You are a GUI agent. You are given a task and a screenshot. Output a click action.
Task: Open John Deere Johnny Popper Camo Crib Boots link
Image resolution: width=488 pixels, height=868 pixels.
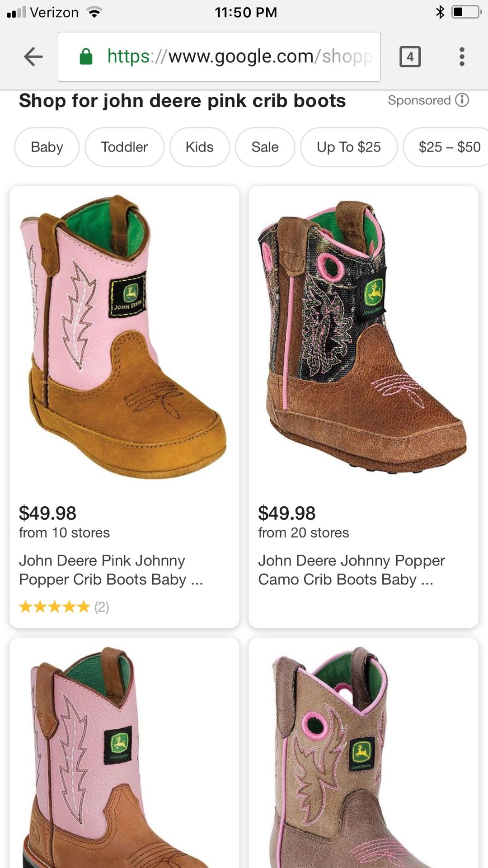click(x=351, y=570)
